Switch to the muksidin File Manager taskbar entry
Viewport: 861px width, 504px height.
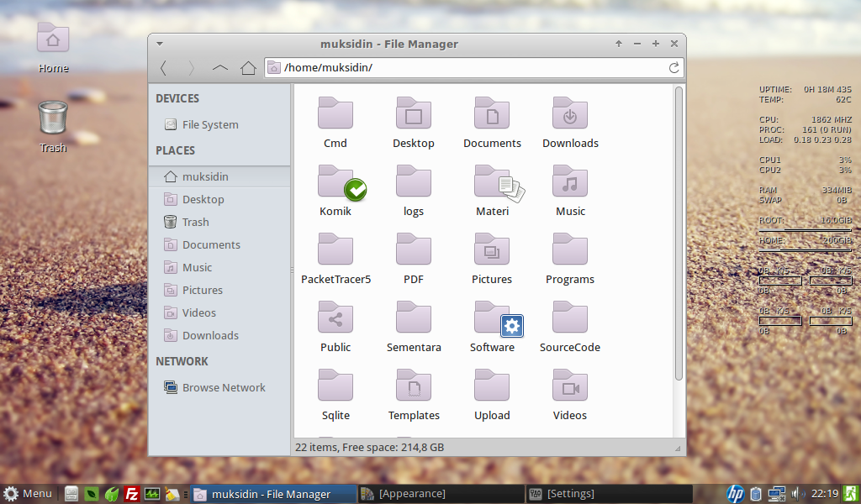coord(269,494)
